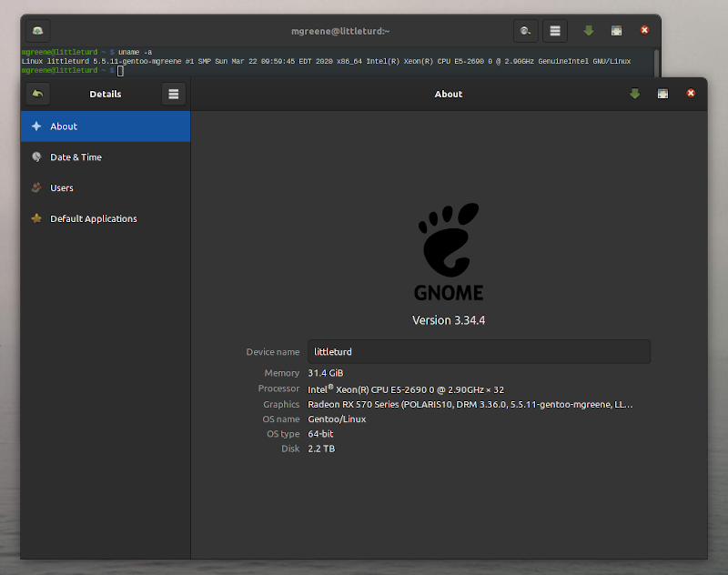Maximize the terminal window

[617, 31]
